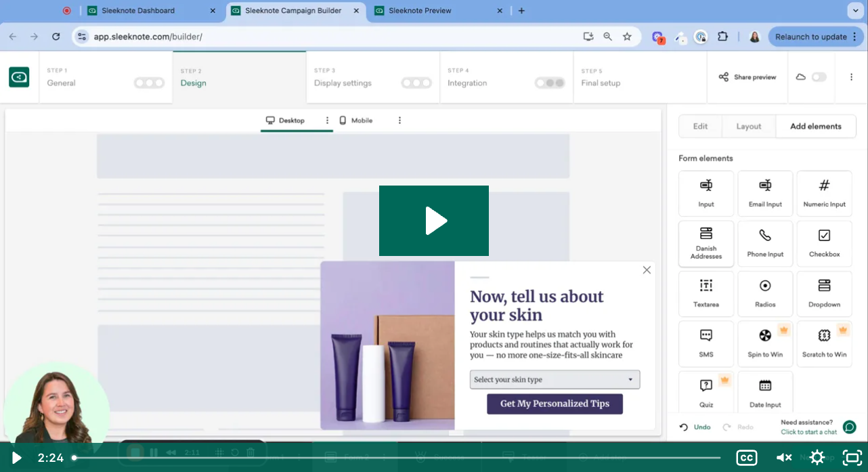Select the Email Input form element
This screenshot has height=472, width=868.
tap(765, 193)
